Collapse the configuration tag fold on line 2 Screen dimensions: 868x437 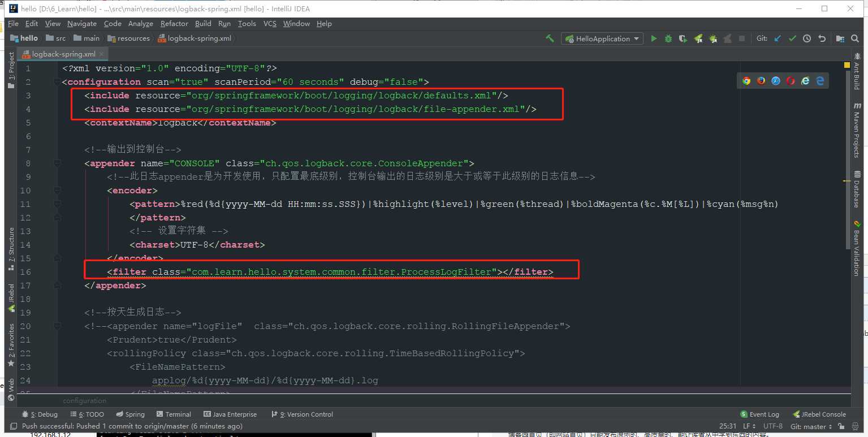tap(57, 81)
